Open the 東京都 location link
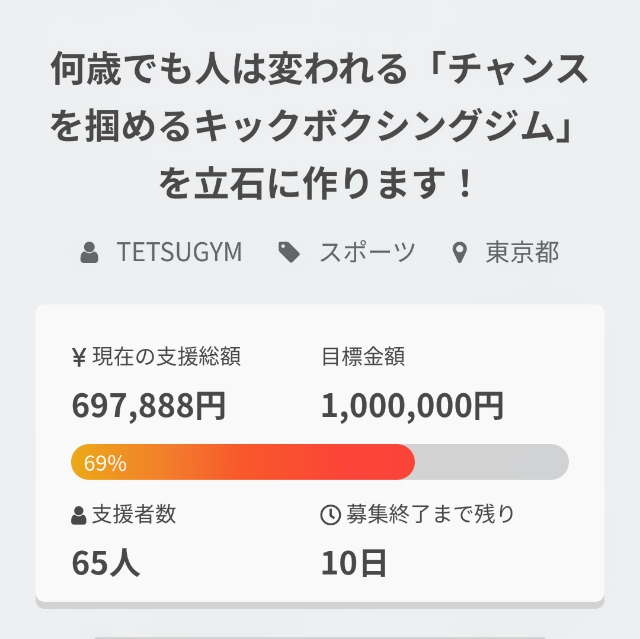The height and width of the screenshot is (639, 640). point(522,252)
